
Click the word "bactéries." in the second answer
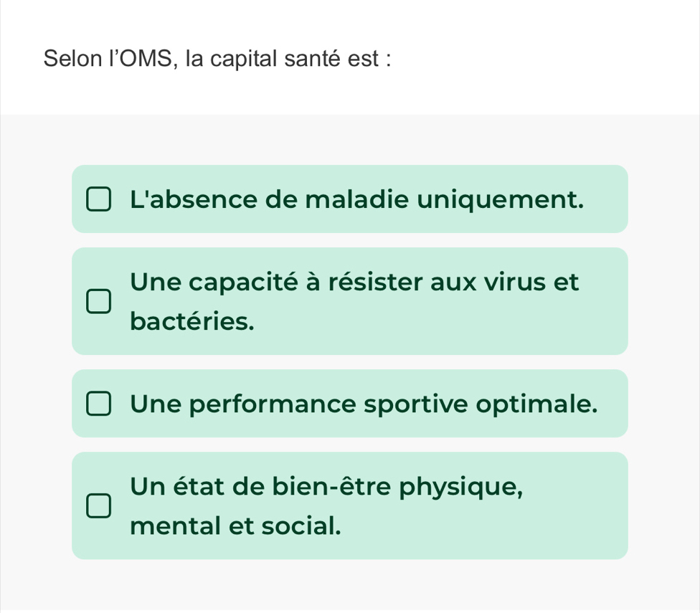tap(192, 322)
